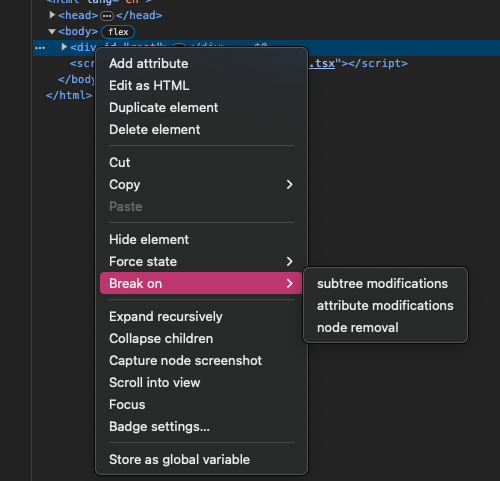This screenshot has width=500, height=481.
Task: Click the three-dot actions icon on selected row
Action: click(x=40, y=48)
